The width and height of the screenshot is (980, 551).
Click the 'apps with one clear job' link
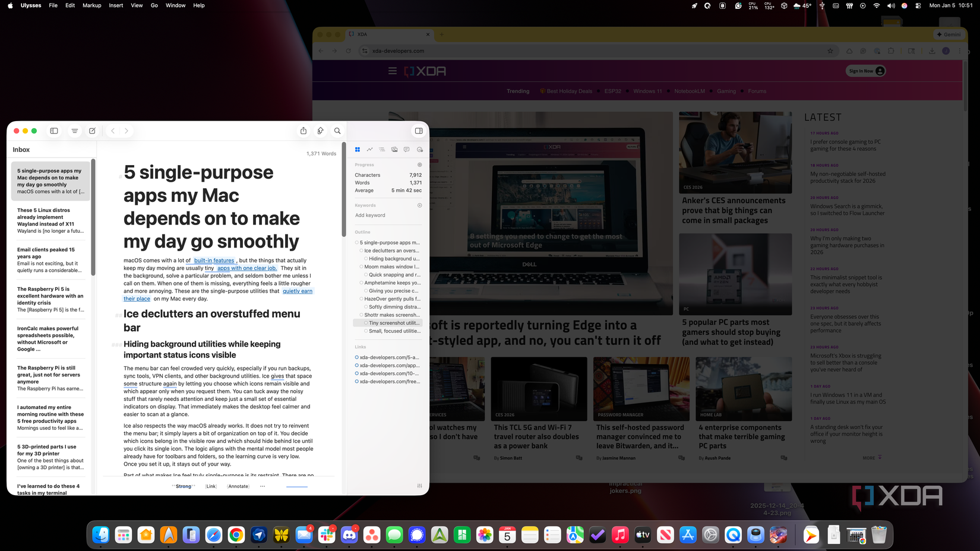(246, 268)
